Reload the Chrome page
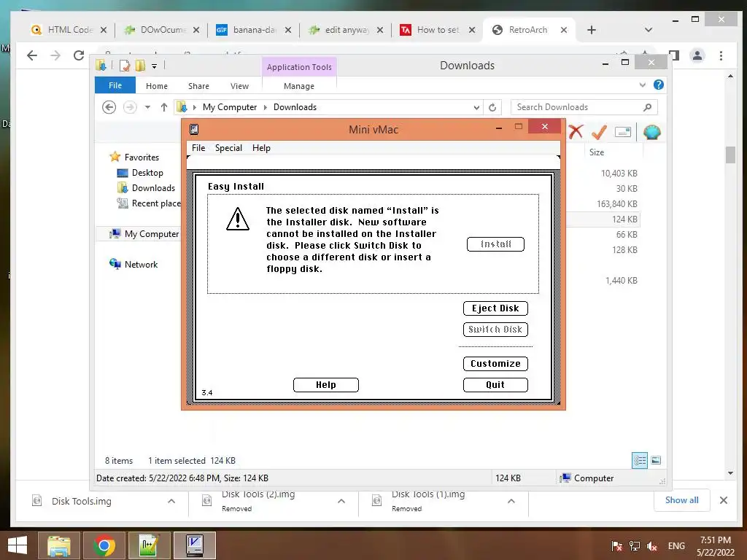 pyautogui.click(x=79, y=55)
